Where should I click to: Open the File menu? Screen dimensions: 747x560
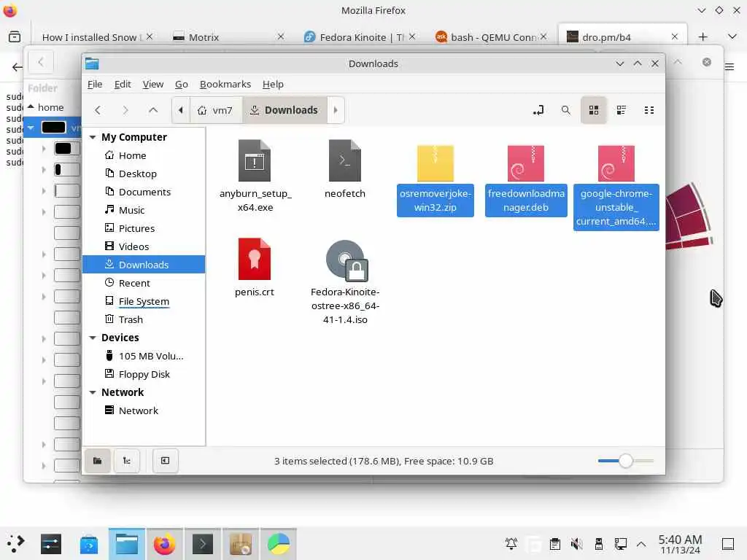[95, 85]
